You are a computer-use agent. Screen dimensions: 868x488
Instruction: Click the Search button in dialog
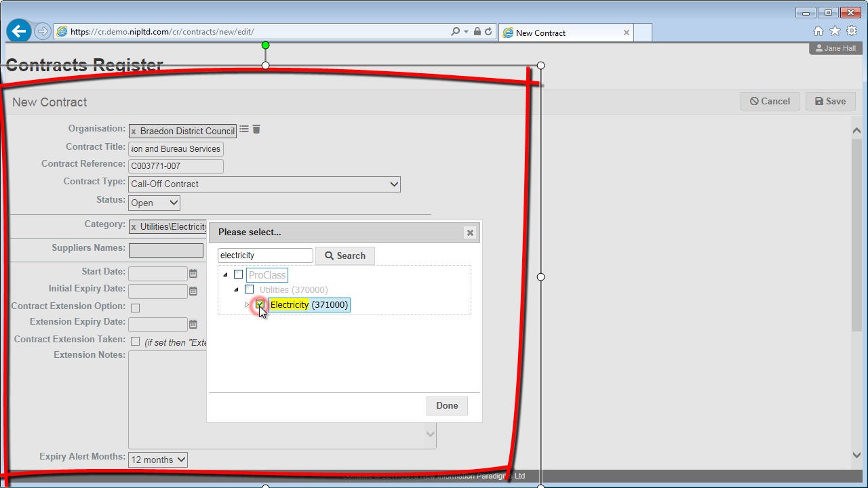(344, 256)
